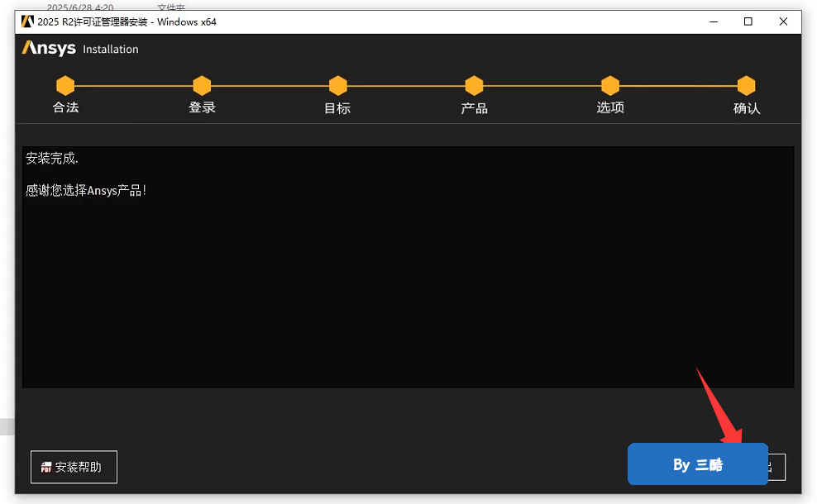Click the 选项 step label
817x504 pixels.
click(x=610, y=107)
